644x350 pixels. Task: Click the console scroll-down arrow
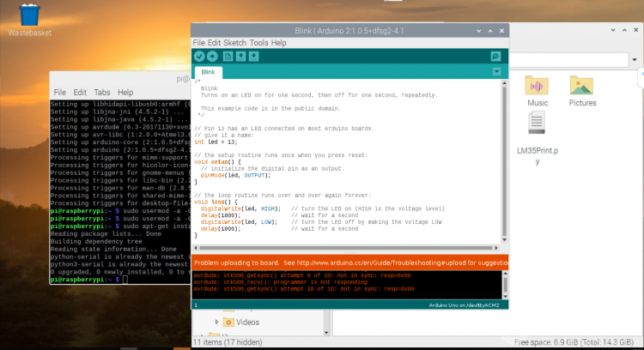tap(505, 296)
